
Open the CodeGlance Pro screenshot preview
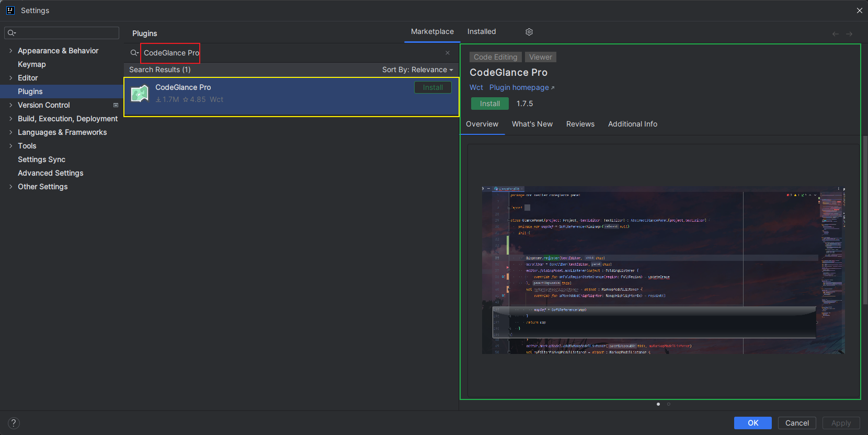coord(663,270)
